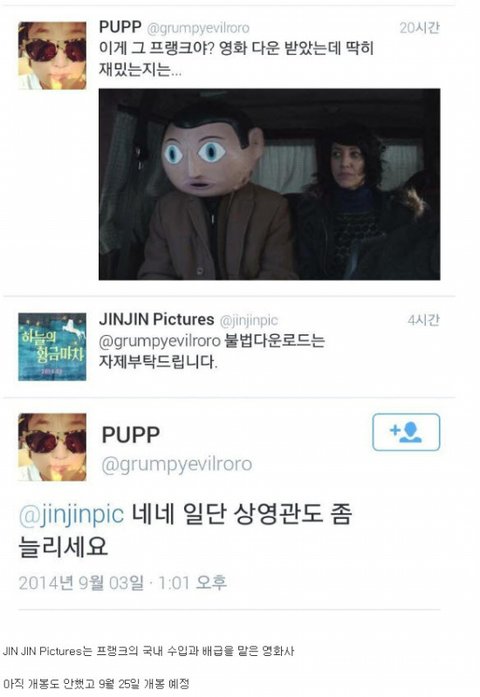Viewport: 480px width, 697px height.
Task: Click @grumpyevilroro handle in the first tweet header
Action: [198, 28]
